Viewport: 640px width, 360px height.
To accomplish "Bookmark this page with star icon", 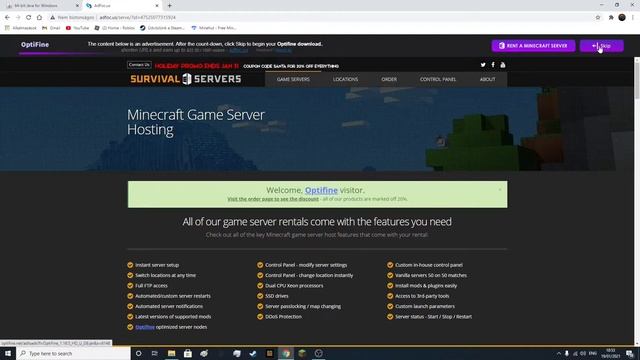I will coord(598,18).
